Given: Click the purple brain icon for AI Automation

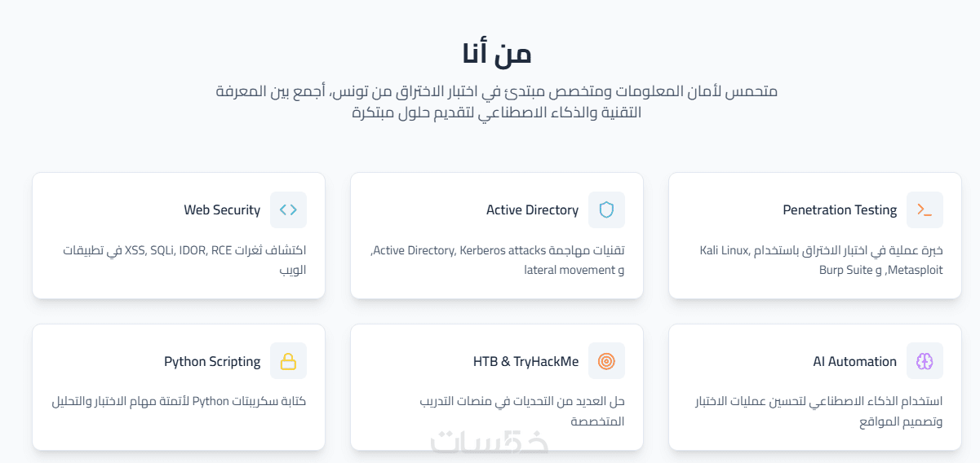Looking at the screenshot, I should point(925,361).
